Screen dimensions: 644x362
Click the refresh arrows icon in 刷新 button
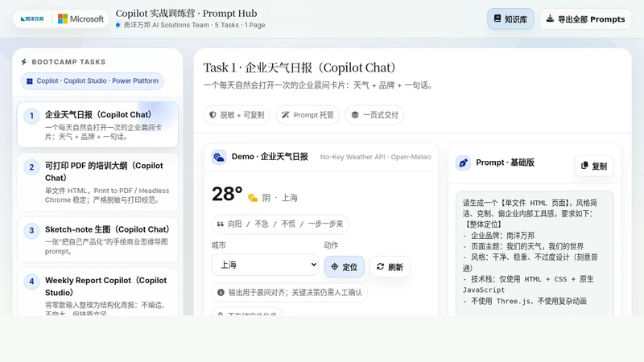pos(380,267)
